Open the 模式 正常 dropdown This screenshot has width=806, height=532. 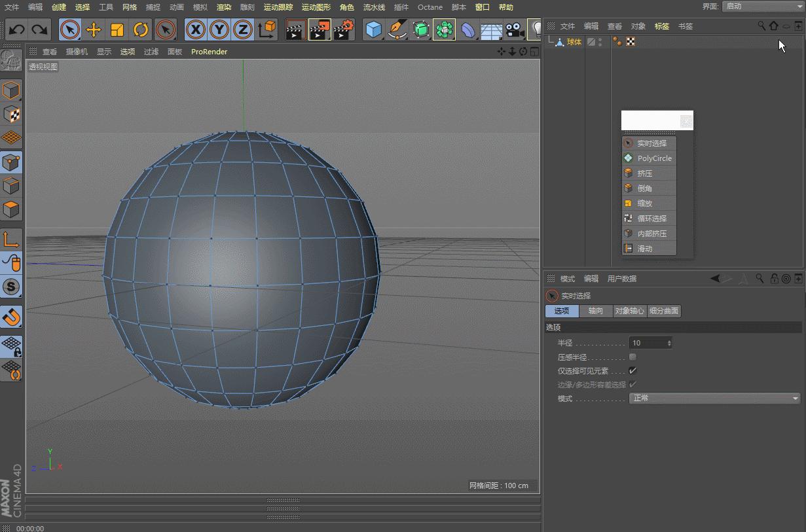[x=715, y=398]
